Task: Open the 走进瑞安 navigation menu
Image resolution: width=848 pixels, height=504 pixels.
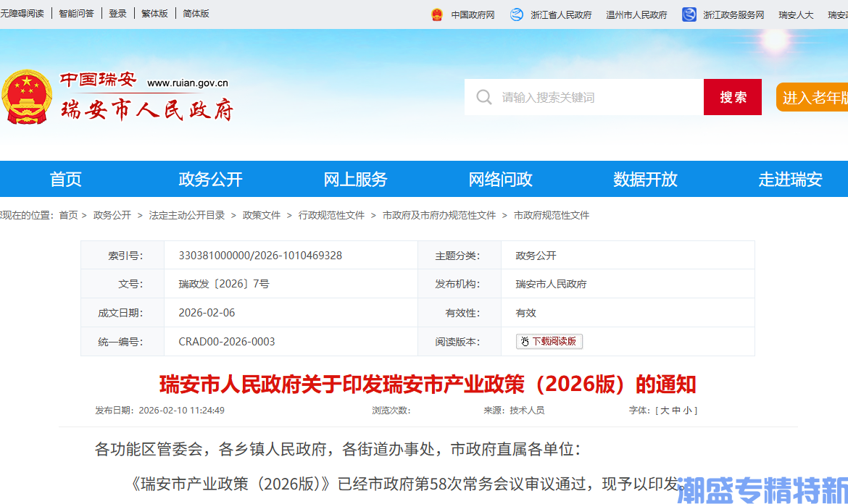Action: [790, 179]
